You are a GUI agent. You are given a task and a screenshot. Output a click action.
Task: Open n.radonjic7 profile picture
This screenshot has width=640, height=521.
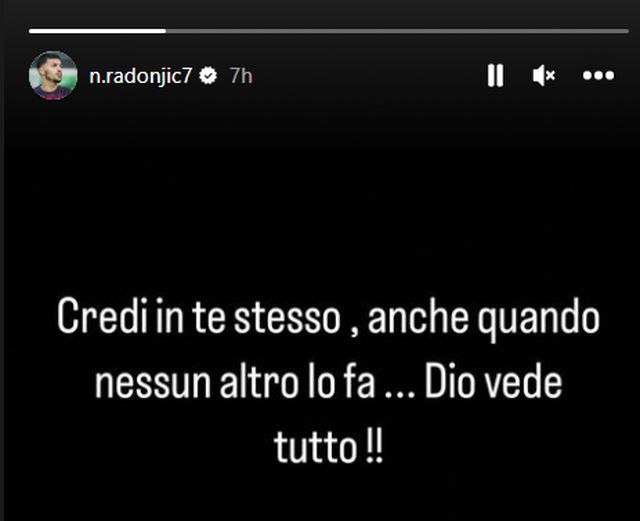click(53, 76)
